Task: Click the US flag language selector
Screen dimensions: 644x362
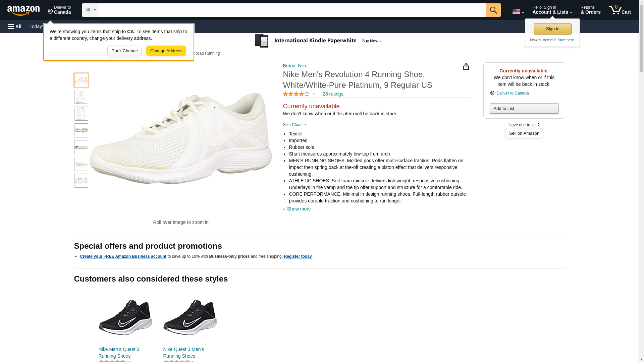Action: 518,11
